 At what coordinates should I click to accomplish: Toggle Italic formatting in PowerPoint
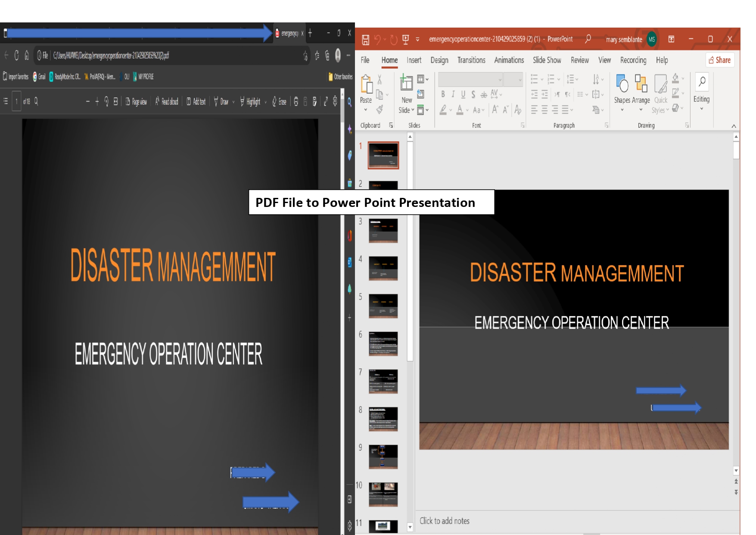click(x=453, y=94)
